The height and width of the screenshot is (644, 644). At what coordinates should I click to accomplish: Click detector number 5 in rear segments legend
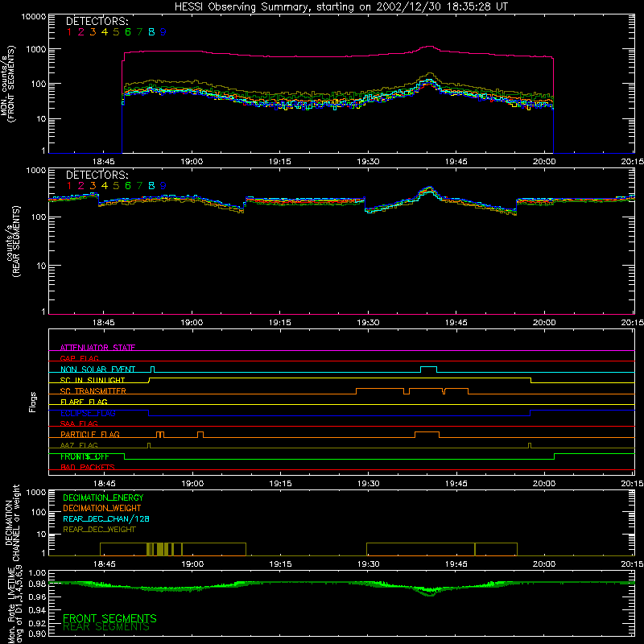(116, 186)
